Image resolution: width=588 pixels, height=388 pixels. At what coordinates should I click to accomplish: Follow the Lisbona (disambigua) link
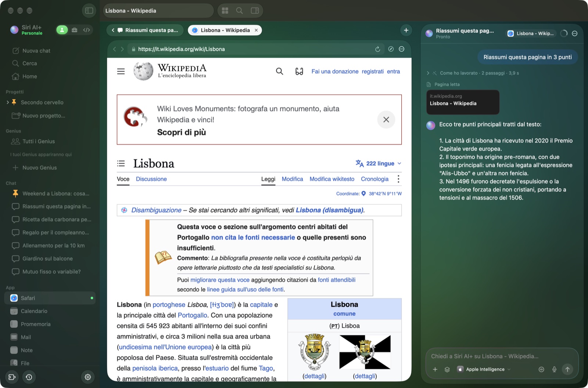329,210
